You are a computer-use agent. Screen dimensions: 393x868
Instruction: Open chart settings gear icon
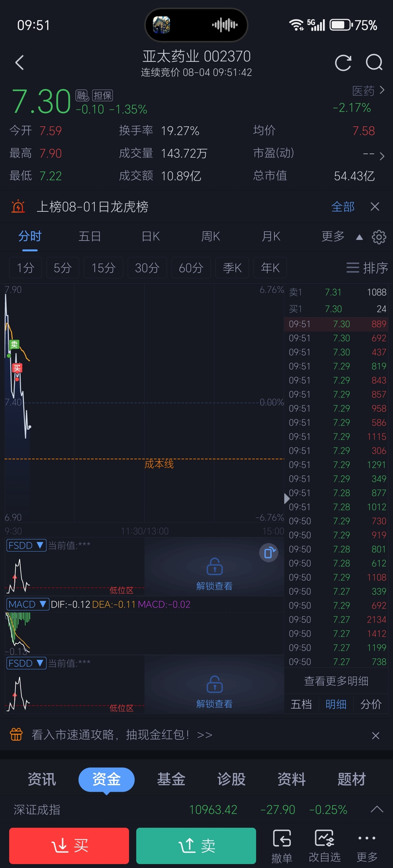[379, 237]
